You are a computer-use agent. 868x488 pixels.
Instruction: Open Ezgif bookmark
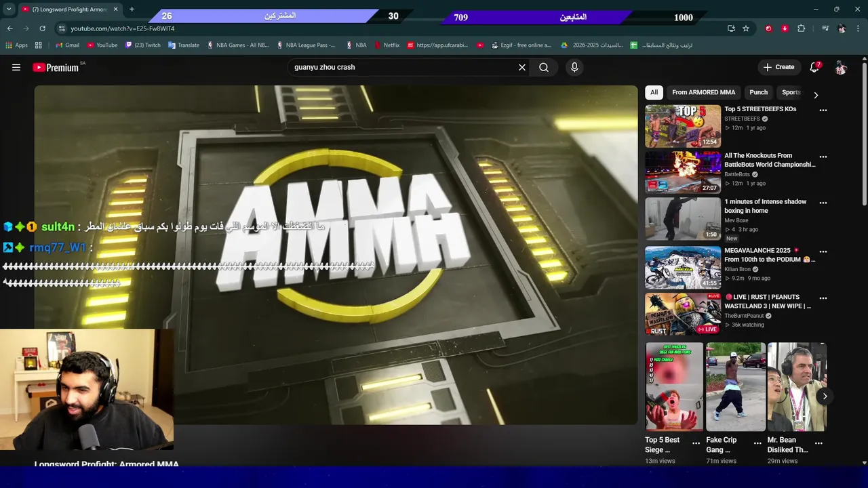coord(521,45)
